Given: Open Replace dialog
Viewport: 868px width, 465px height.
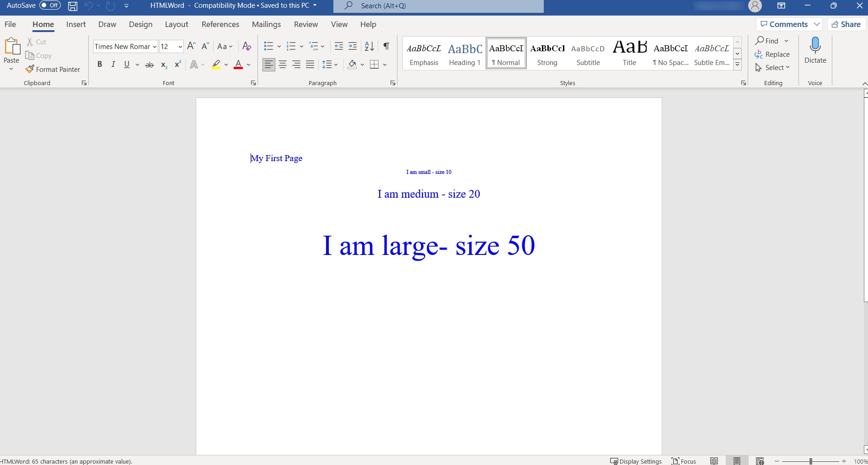Looking at the screenshot, I should click(x=772, y=54).
